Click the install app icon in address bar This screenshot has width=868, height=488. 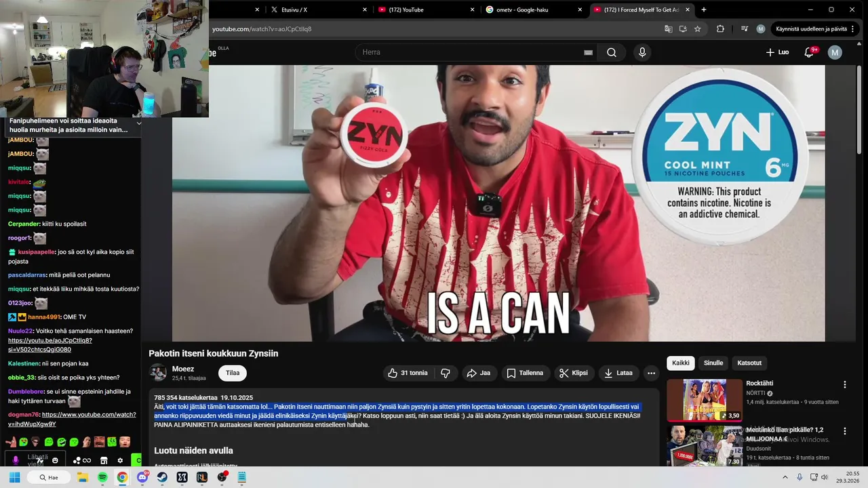point(683,29)
